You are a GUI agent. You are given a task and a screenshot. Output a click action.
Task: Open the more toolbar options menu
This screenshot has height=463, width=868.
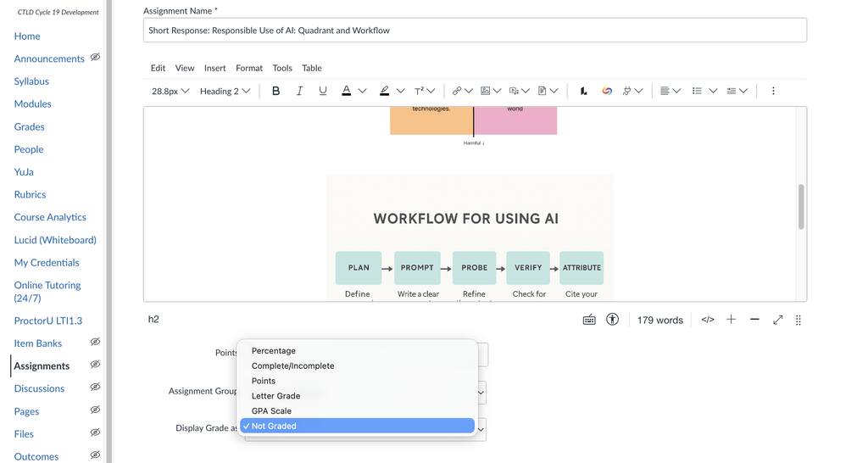pyautogui.click(x=773, y=91)
